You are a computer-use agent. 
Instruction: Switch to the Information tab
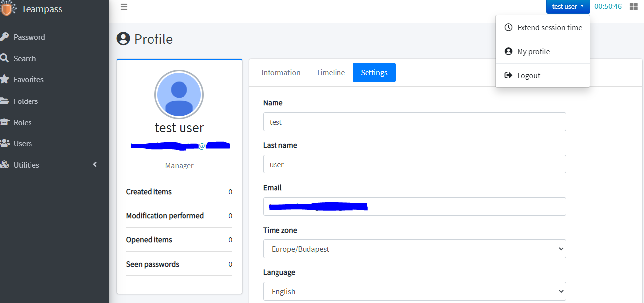(280, 72)
